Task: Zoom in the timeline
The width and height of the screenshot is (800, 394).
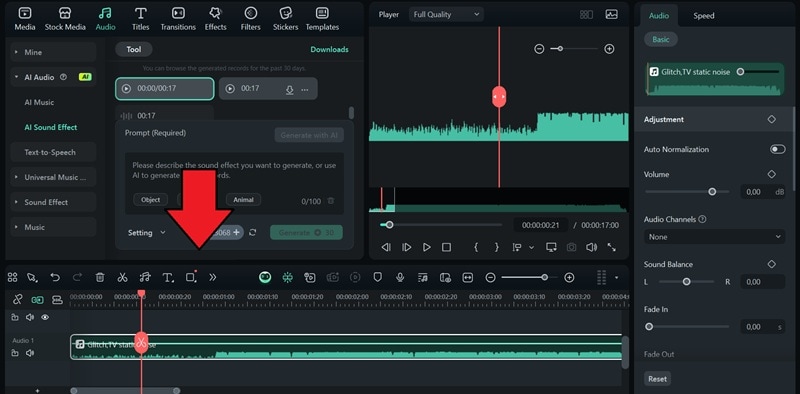Action: (569, 277)
